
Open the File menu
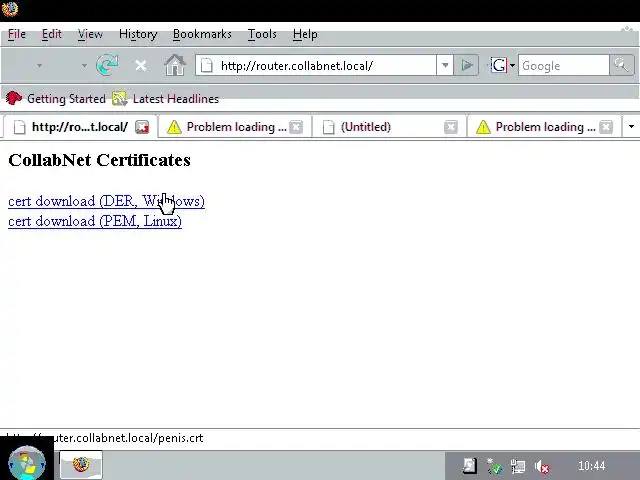pyautogui.click(x=17, y=34)
